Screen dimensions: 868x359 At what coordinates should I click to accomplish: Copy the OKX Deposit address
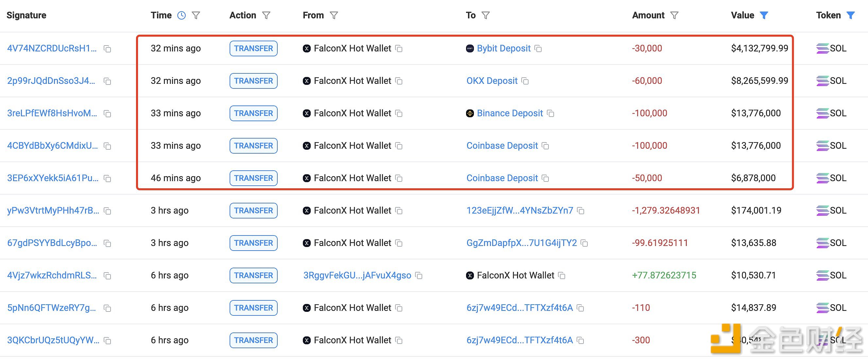525,81
